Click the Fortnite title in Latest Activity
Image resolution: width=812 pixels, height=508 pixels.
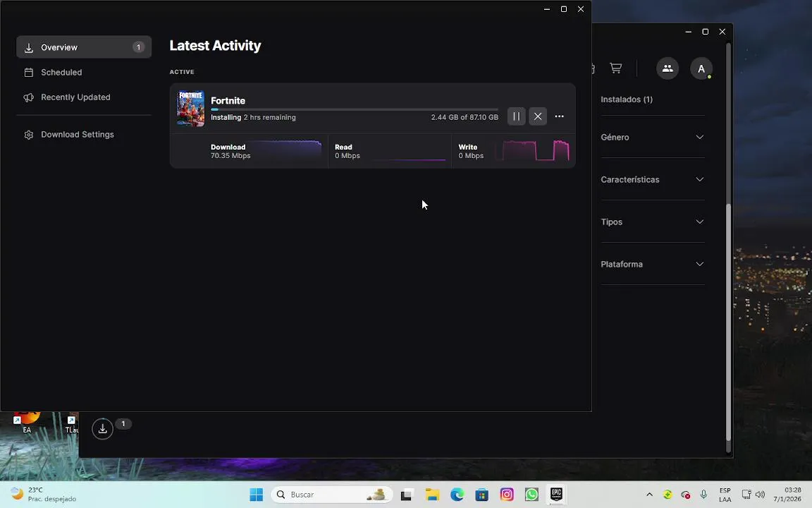228,101
